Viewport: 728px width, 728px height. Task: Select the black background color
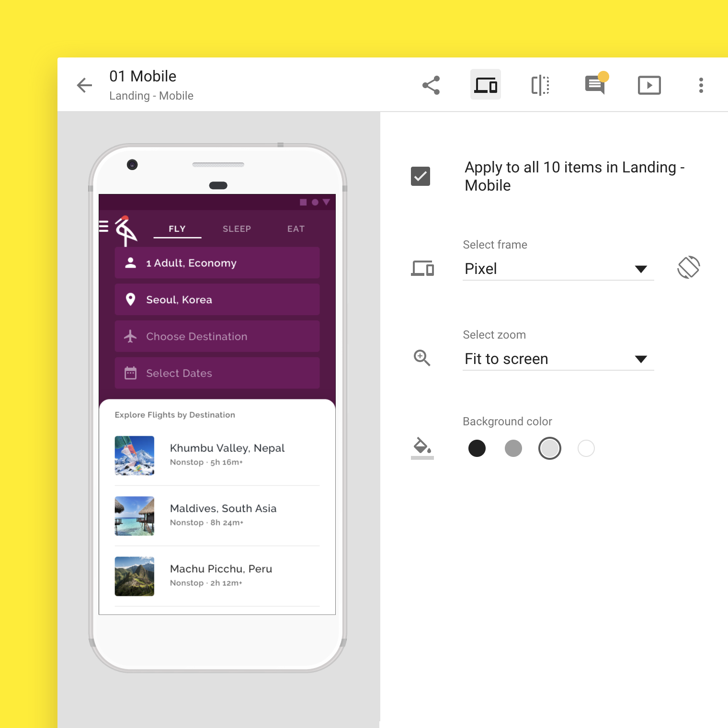477,448
